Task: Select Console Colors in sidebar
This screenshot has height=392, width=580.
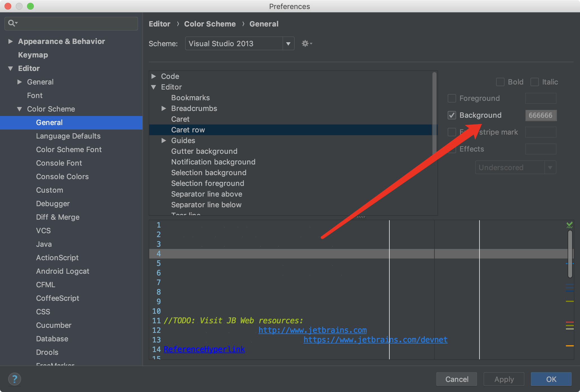Action: [x=62, y=177]
